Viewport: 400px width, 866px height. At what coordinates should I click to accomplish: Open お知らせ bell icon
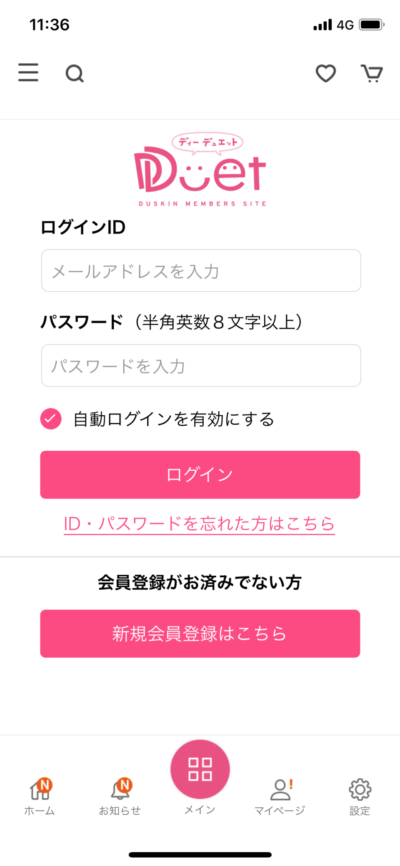pyautogui.click(x=120, y=789)
